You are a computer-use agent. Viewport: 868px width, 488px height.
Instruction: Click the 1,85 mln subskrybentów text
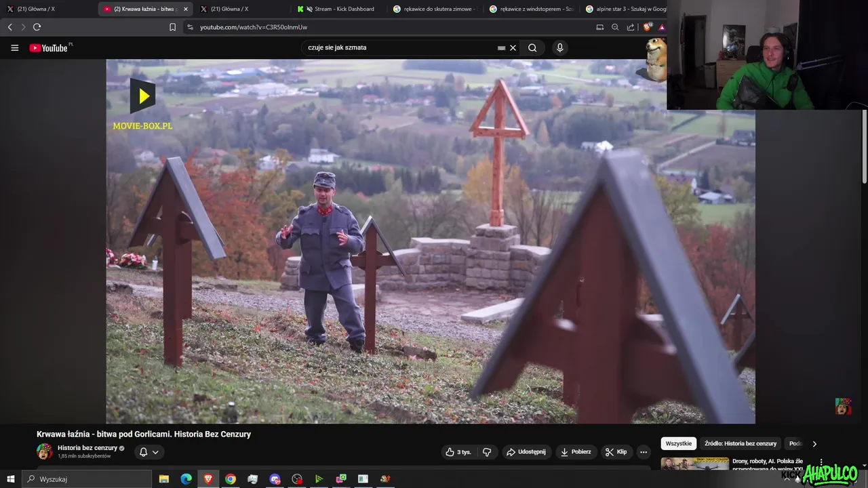[x=84, y=456]
